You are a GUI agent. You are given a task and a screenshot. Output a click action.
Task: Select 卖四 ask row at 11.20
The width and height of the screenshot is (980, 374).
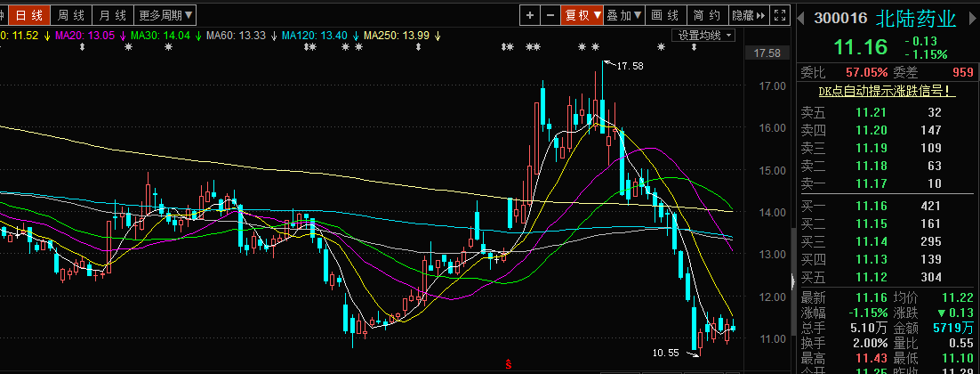tap(887, 130)
